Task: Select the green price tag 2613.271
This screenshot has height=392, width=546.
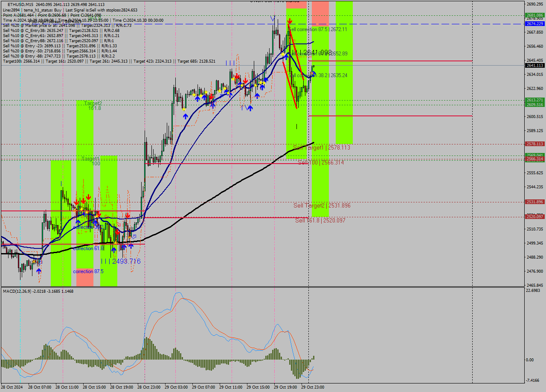Action: pyautogui.click(x=535, y=100)
